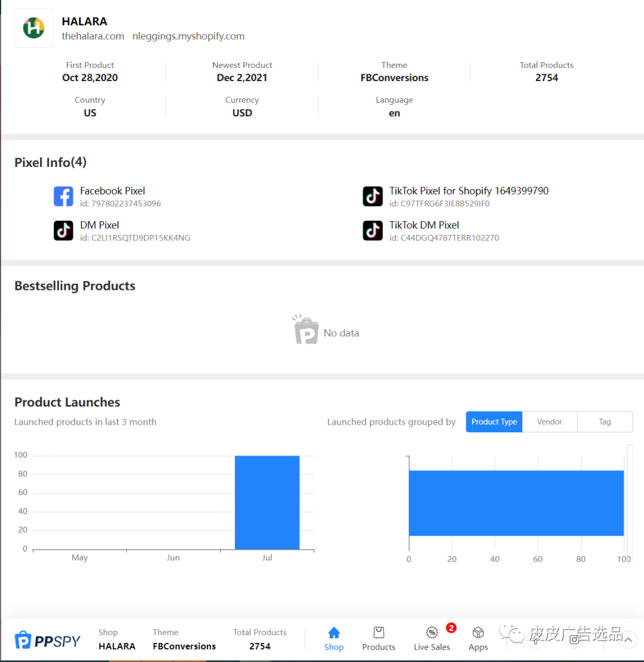The height and width of the screenshot is (662, 644).
Task: Click the Facebook Pixel icon
Action: (x=63, y=196)
